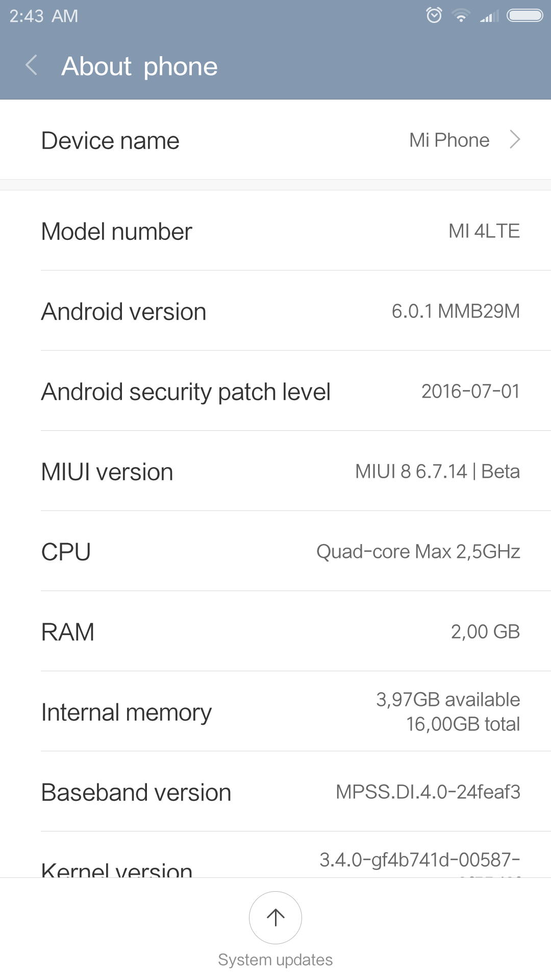551x980 pixels.
Task: Tap the About phone title
Action: 139,66
